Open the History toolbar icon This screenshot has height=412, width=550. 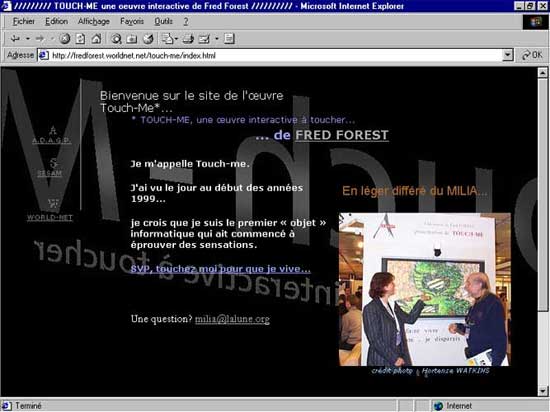[x=148, y=39]
